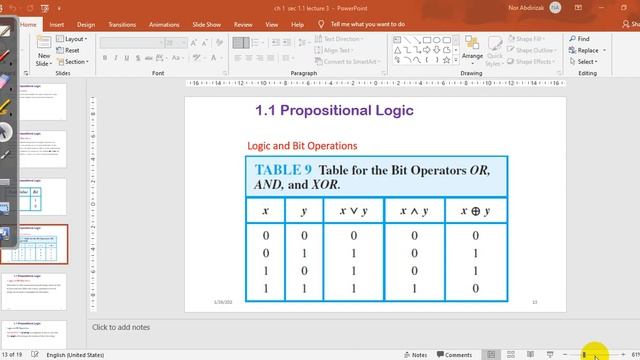Open the Animations tab
This screenshot has width=640, height=360.
[x=164, y=24]
